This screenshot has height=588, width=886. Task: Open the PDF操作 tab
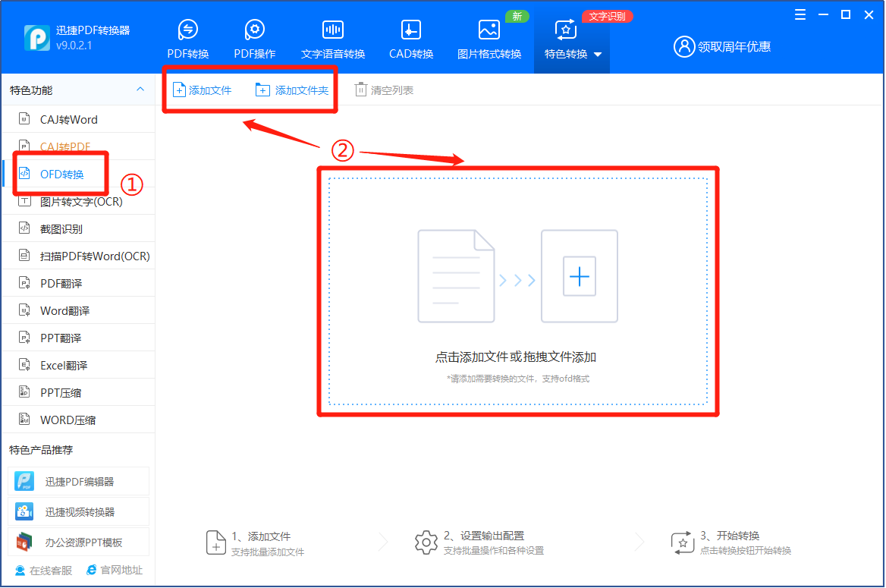pyautogui.click(x=255, y=39)
